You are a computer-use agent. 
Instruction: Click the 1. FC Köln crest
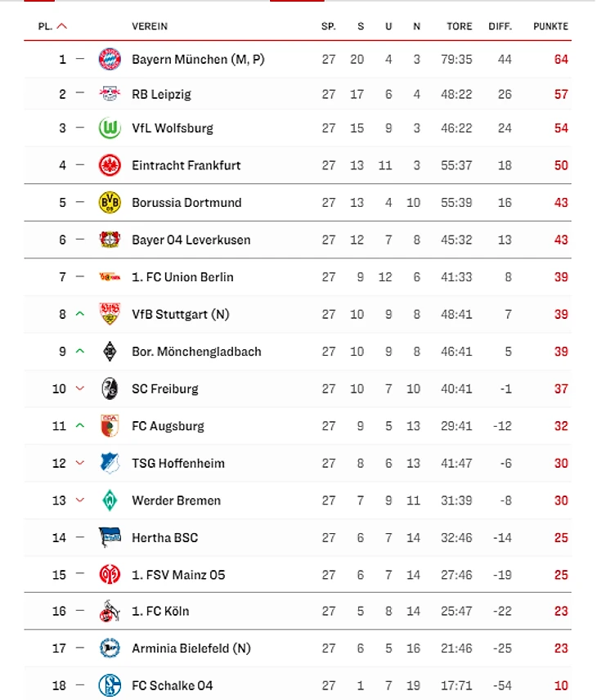pyautogui.click(x=109, y=611)
